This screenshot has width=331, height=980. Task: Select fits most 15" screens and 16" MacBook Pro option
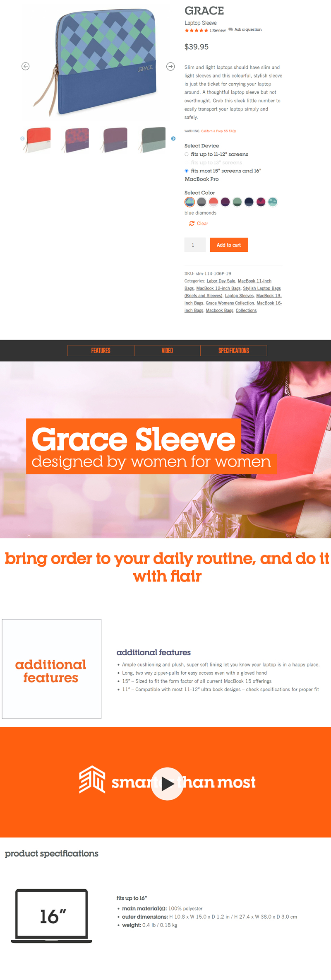point(187,171)
